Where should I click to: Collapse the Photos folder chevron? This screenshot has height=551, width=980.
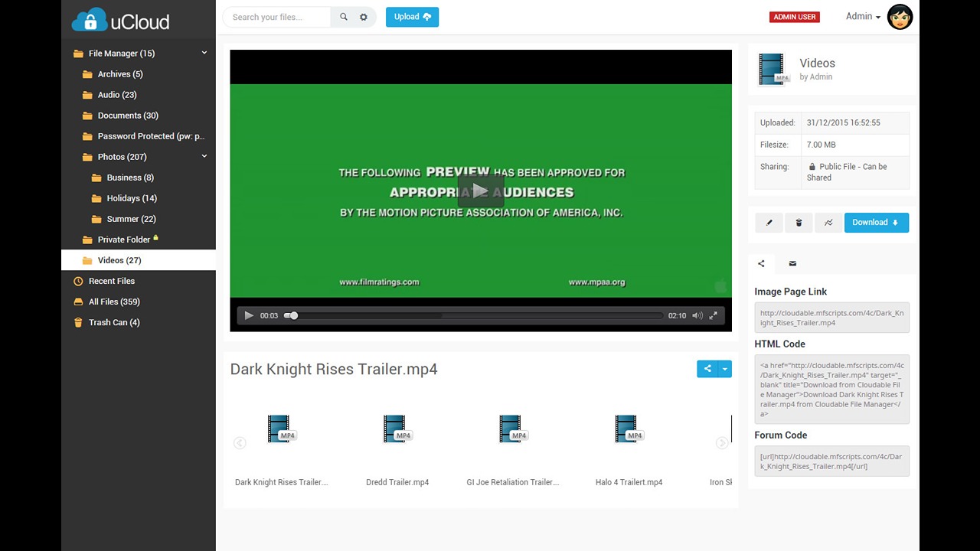pyautogui.click(x=204, y=156)
